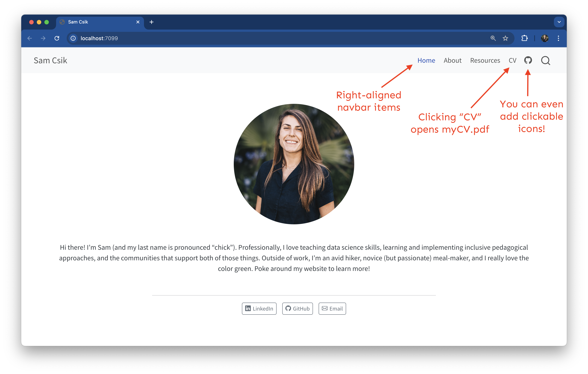Open Chrome three-dot menu
This screenshot has width=588, height=374.
(x=558, y=38)
